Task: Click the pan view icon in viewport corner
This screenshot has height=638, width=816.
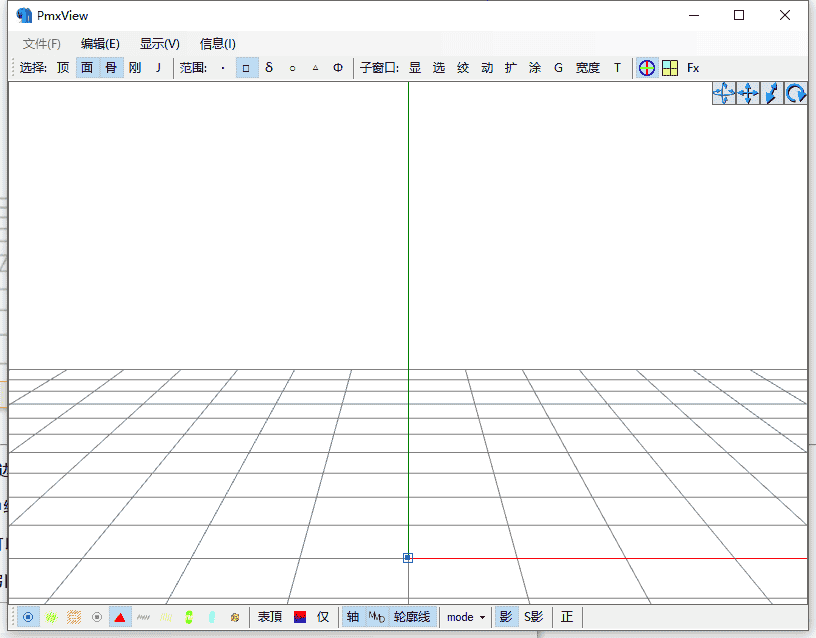Action: tap(748, 93)
